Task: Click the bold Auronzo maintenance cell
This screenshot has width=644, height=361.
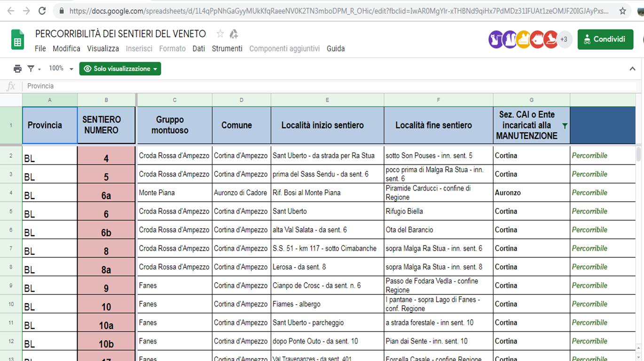Action: click(532, 193)
